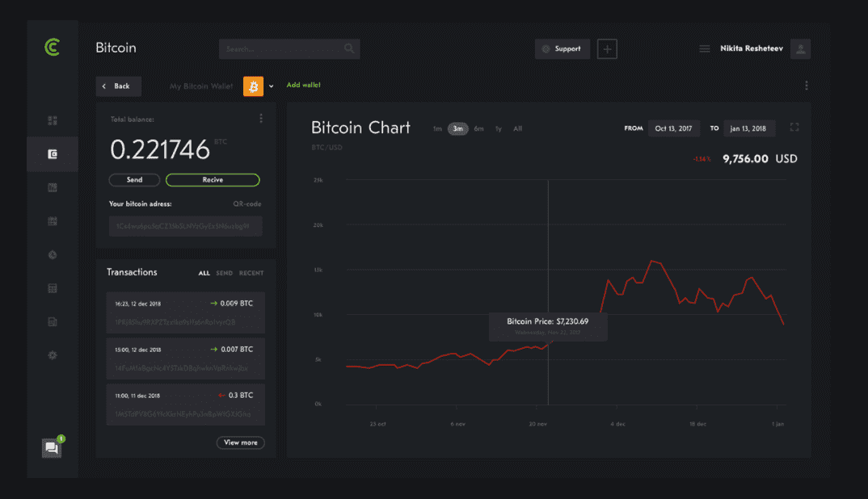
Task: Expand the Bitcoin chart to fullscreen
Action: point(794,128)
